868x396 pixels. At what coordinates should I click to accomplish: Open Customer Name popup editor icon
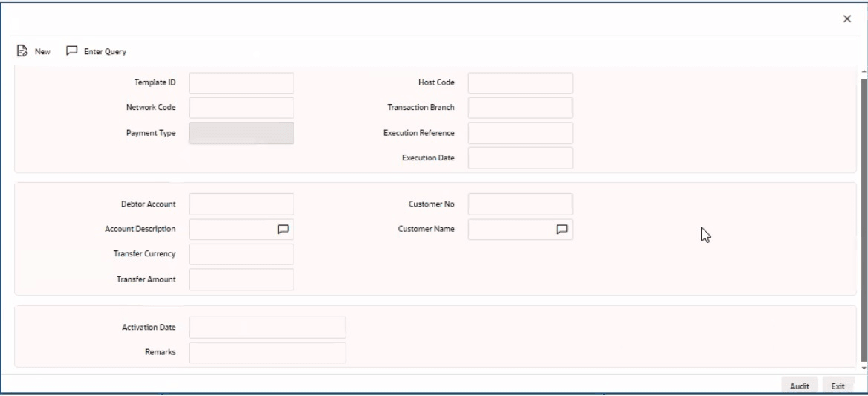562,230
